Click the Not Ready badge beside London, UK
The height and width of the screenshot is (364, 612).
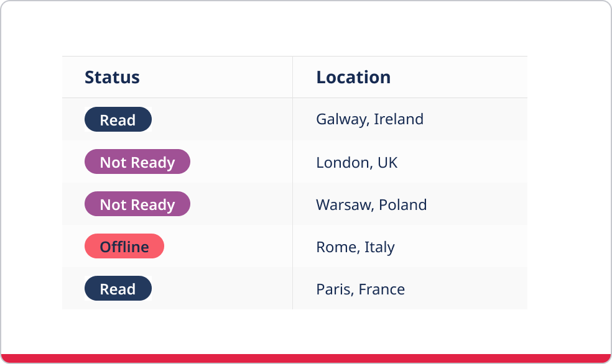click(x=137, y=162)
